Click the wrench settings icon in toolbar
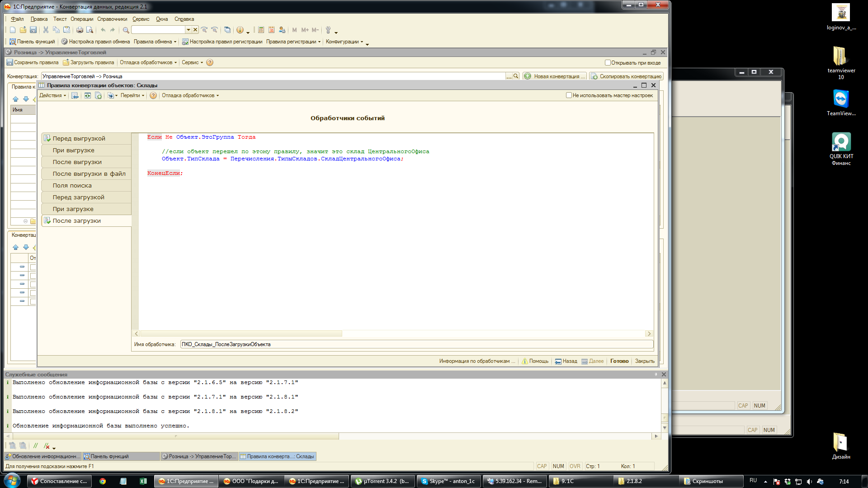Image resolution: width=868 pixels, height=488 pixels. 328,30
